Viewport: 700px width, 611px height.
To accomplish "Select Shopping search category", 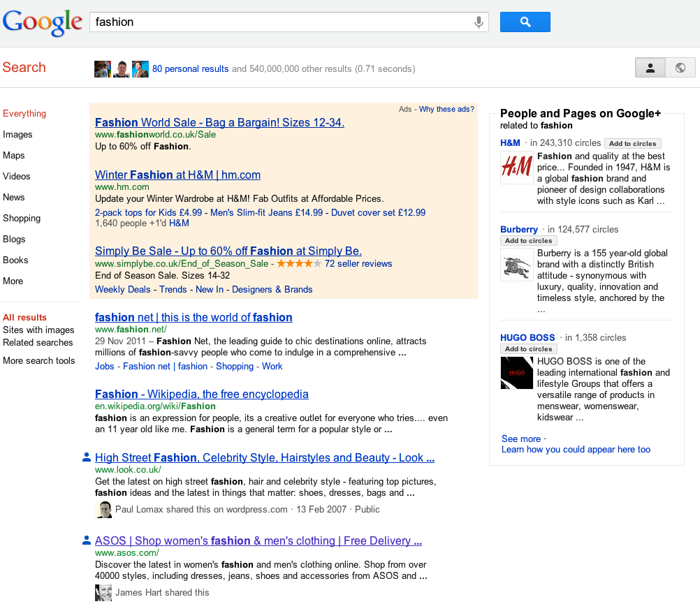I will pyautogui.click(x=22, y=219).
